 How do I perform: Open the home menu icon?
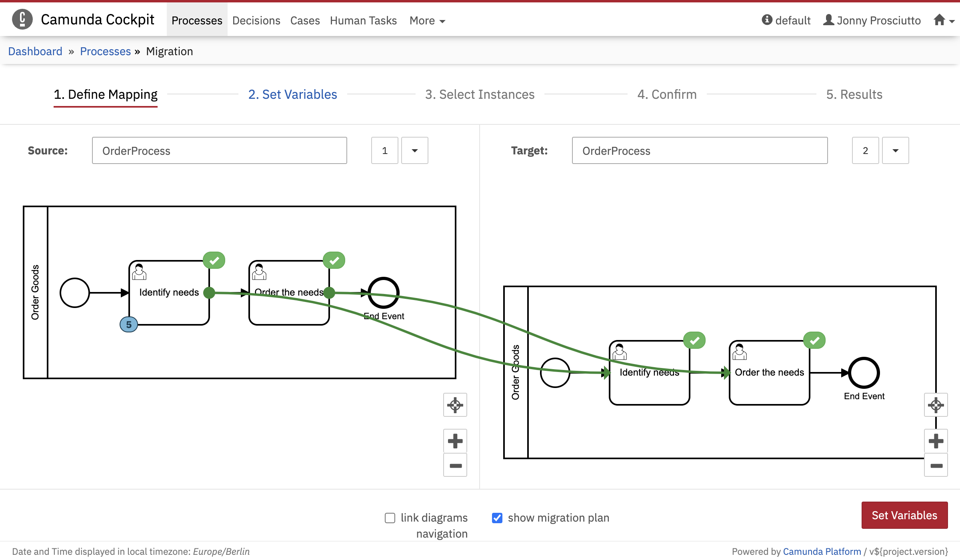pos(944,20)
